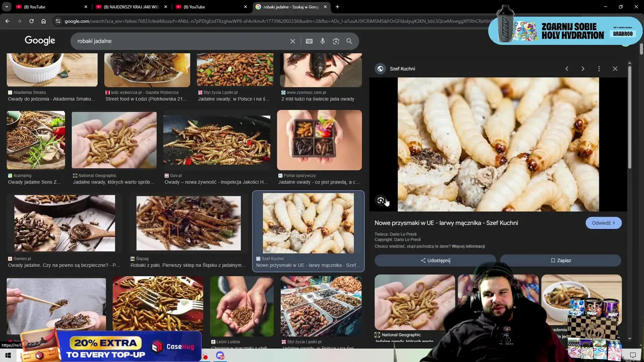Switch to NAJDZIKSZY KRAJ JAKI WID tab

point(130,7)
